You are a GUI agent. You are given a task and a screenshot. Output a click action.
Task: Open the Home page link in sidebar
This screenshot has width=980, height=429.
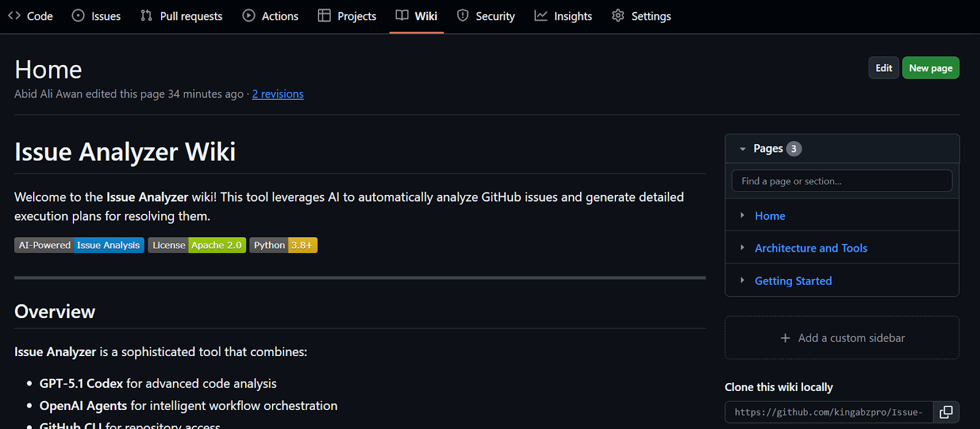(770, 216)
